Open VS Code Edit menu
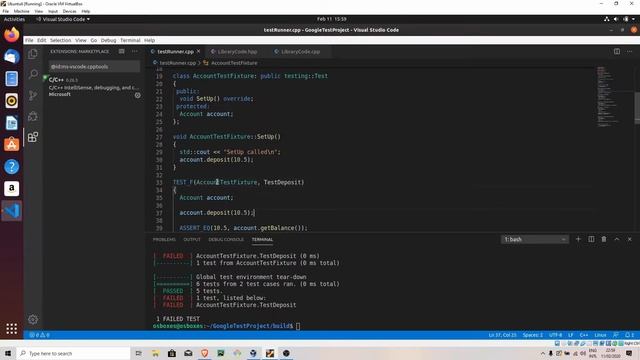 click(42, 40)
